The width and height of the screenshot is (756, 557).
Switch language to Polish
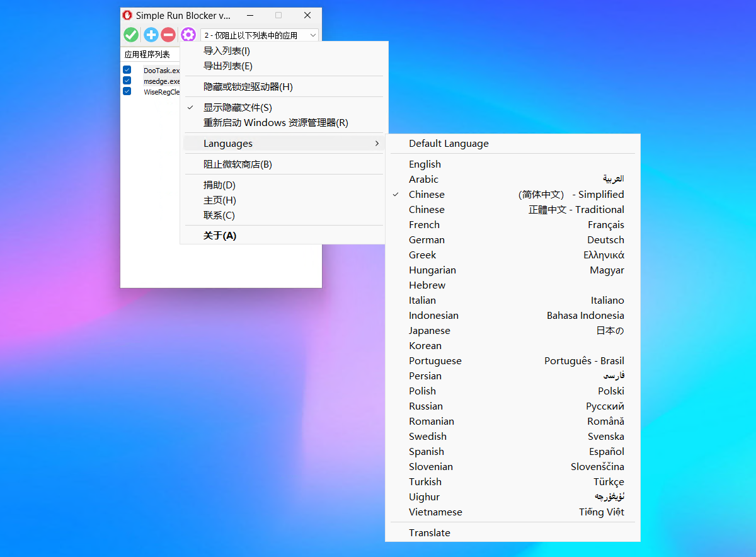click(513, 391)
